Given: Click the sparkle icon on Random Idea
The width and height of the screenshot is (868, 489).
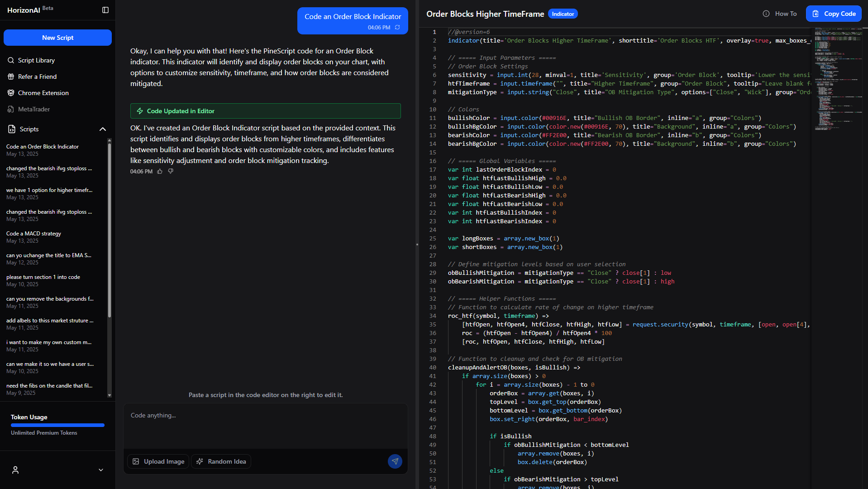Looking at the screenshot, I should [x=200, y=461].
